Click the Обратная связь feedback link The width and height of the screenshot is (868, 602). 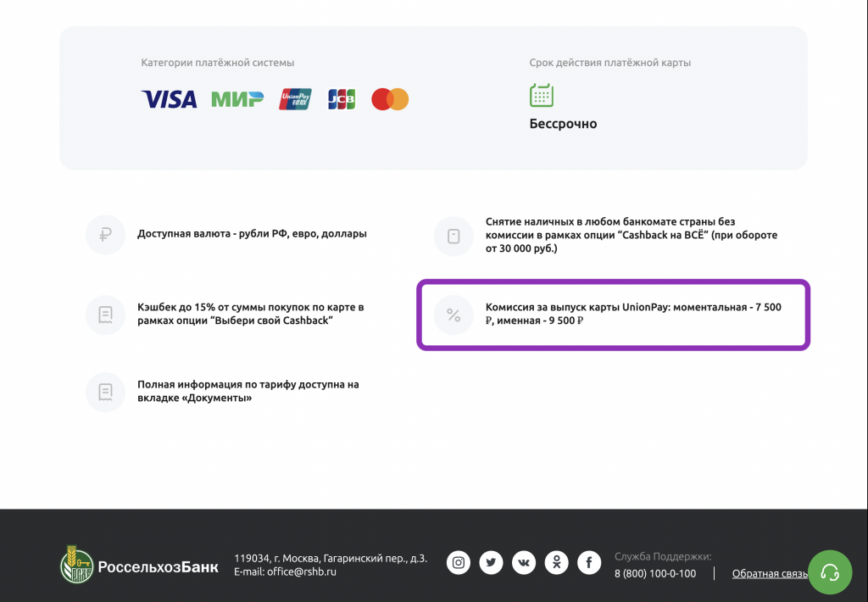pos(769,574)
